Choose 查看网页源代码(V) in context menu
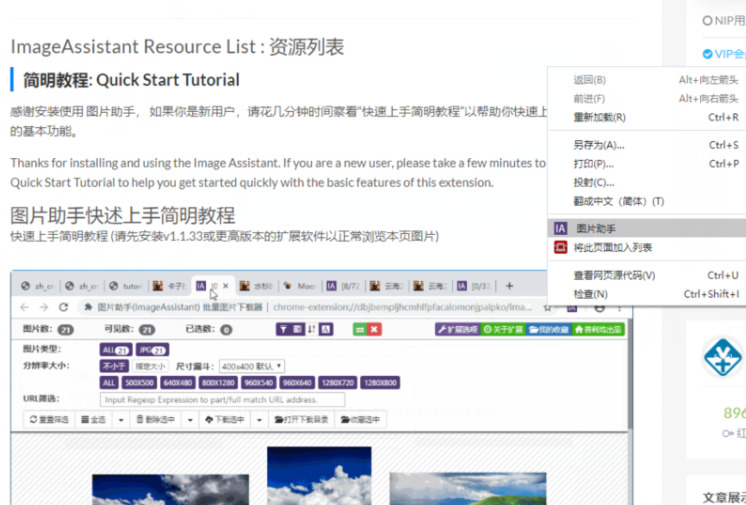Screen dimensions: 746x505 tap(647, 275)
